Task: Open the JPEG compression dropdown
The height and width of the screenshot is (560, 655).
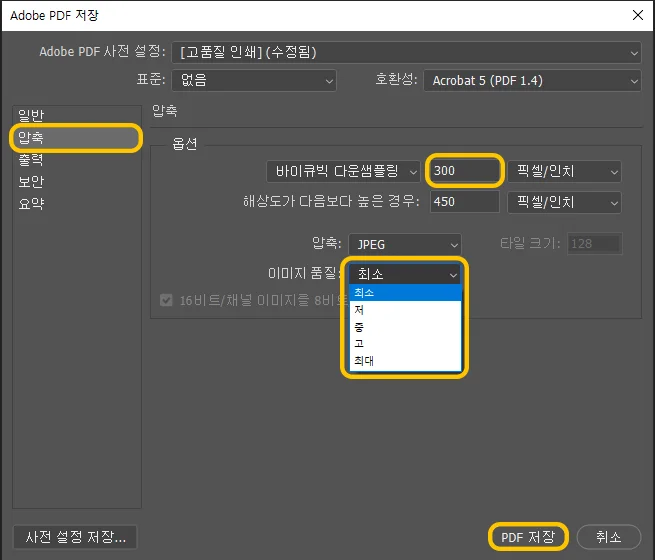Action: [x=405, y=244]
